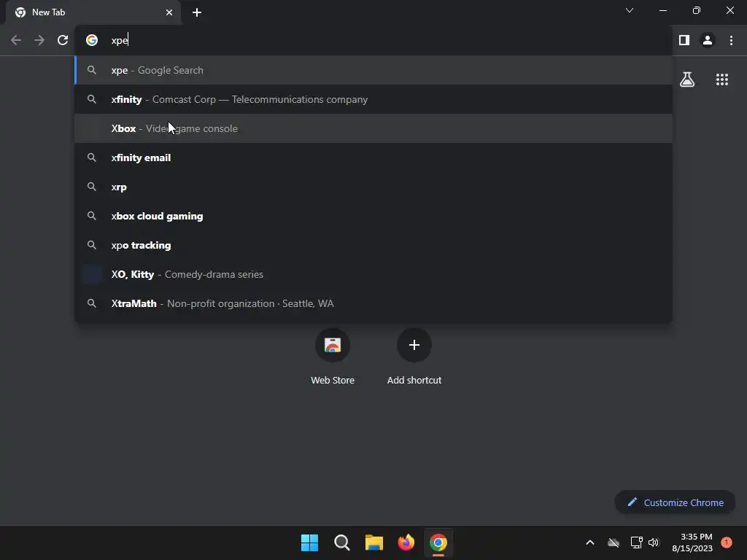747x560 pixels.
Task: Open the clock showing 3:35 PM
Action: click(x=692, y=542)
